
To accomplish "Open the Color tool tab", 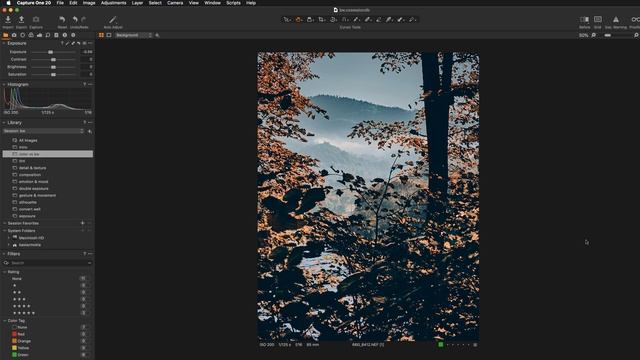I will tap(31, 35).
